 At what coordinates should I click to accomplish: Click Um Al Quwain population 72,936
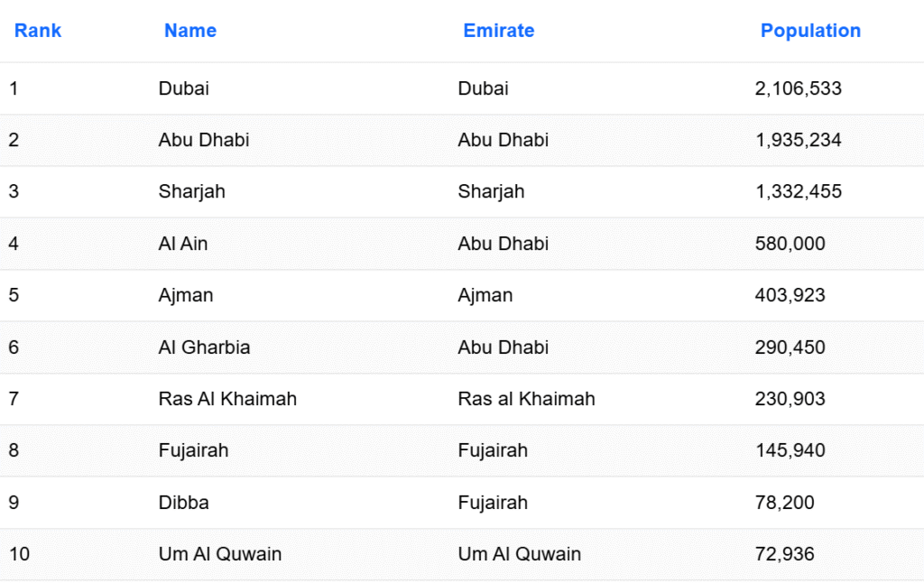pos(785,554)
